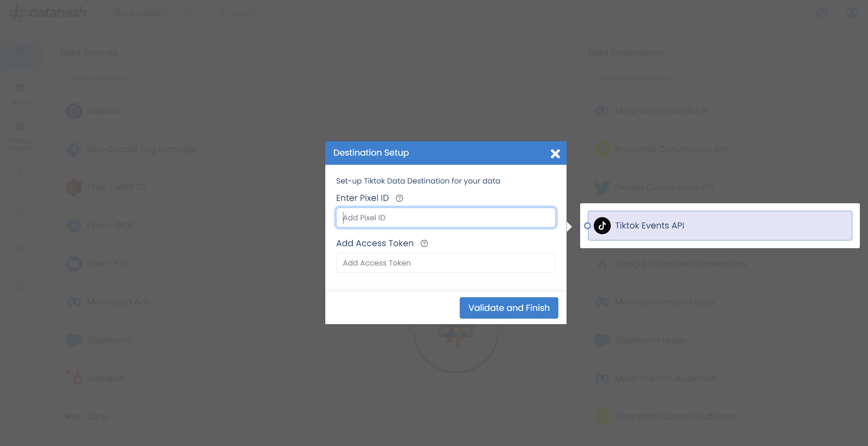
Task: Click the Search Sources field
Action: tap(192, 78)
